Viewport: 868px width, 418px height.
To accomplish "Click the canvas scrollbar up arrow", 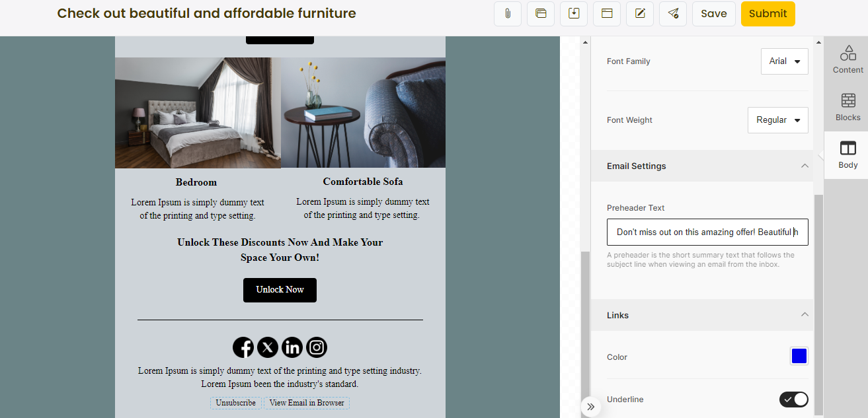I will point(584,42).
